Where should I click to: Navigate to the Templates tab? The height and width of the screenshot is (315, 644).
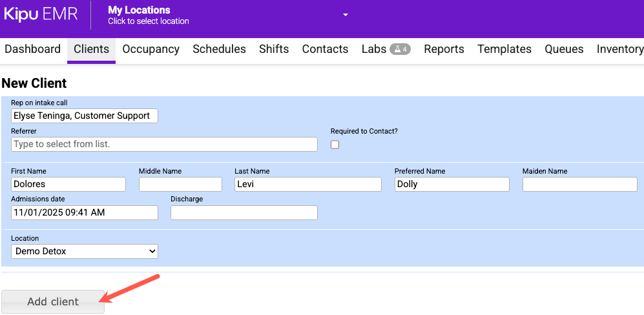click(x=504, y=49)
